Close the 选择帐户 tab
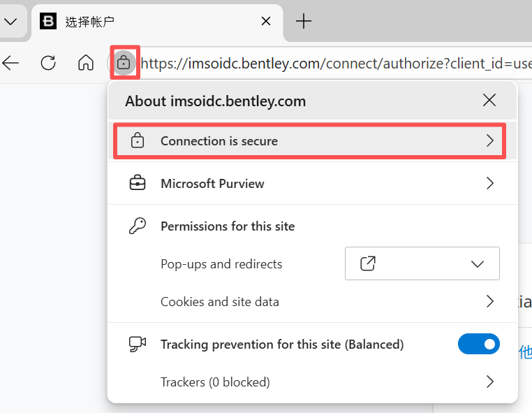Screen dimensions: 532x413 [x=266, y=21]
